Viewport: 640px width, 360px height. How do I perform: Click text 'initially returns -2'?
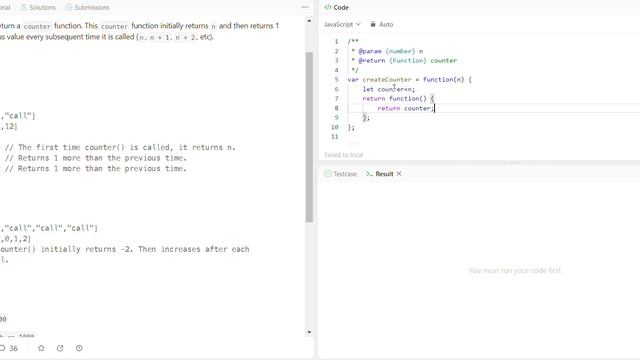coord(85,249)
